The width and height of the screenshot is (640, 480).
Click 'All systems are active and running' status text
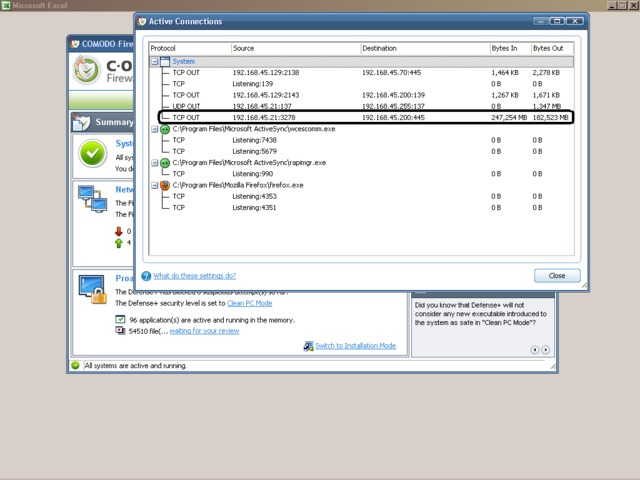tap(135, 366)
